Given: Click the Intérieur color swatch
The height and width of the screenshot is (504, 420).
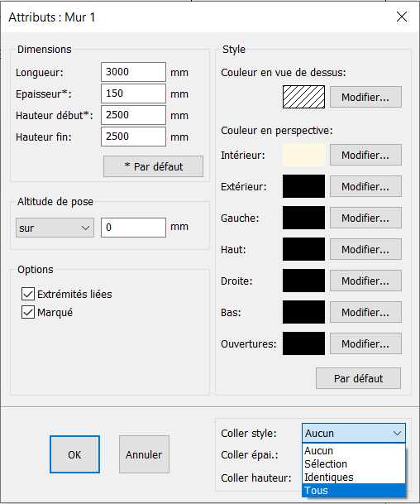Looking at the screenshot, I should [x=303, y=155].
